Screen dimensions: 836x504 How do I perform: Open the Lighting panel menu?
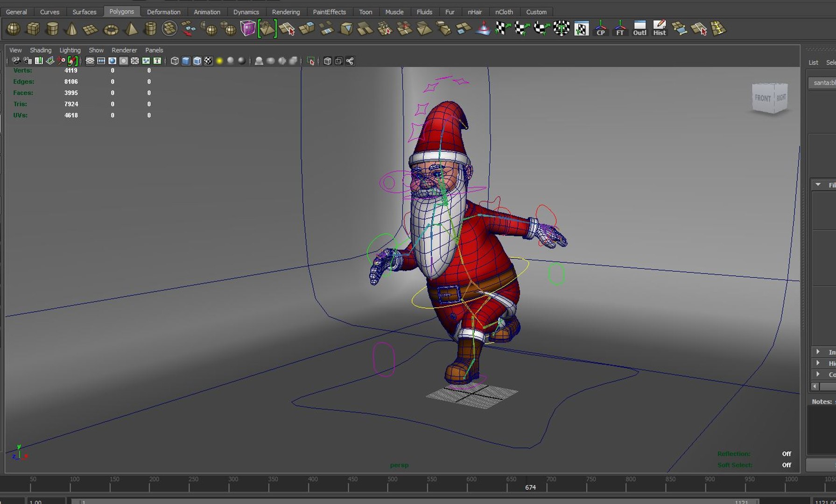click(70, 50)
